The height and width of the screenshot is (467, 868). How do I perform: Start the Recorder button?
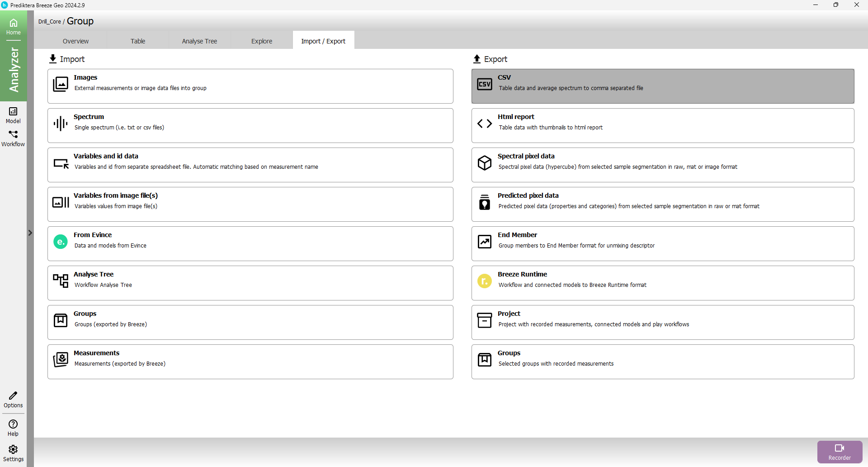pos(840,452)
